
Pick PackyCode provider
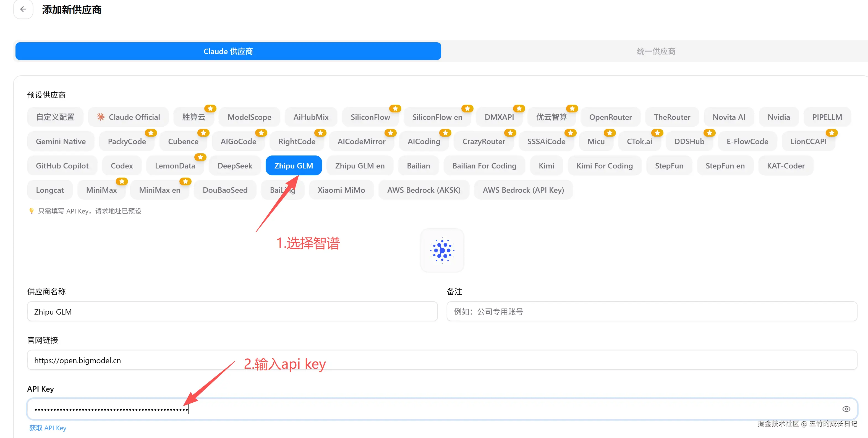pos(127,141)
